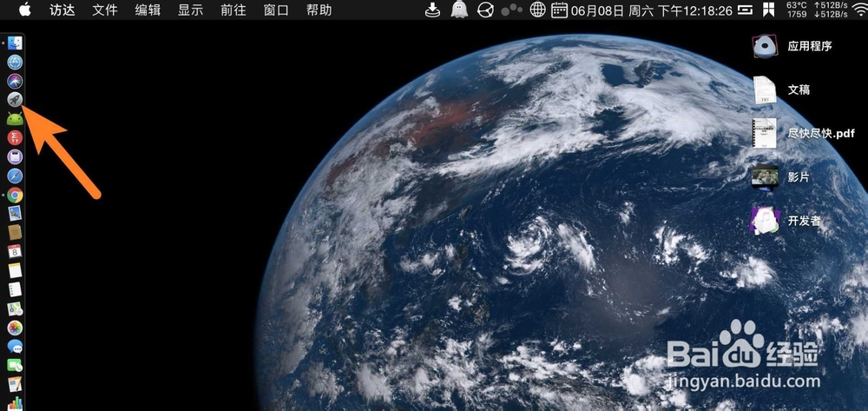Viewport: 868px width, 411px height.
Task: Open Maps app in the Dock
Action: 15,309
